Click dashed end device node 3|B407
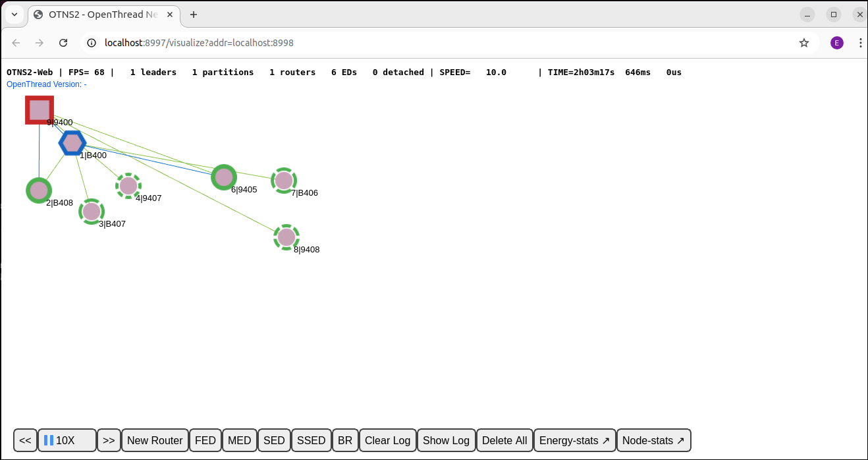868x460 pixels. (92, 212)
